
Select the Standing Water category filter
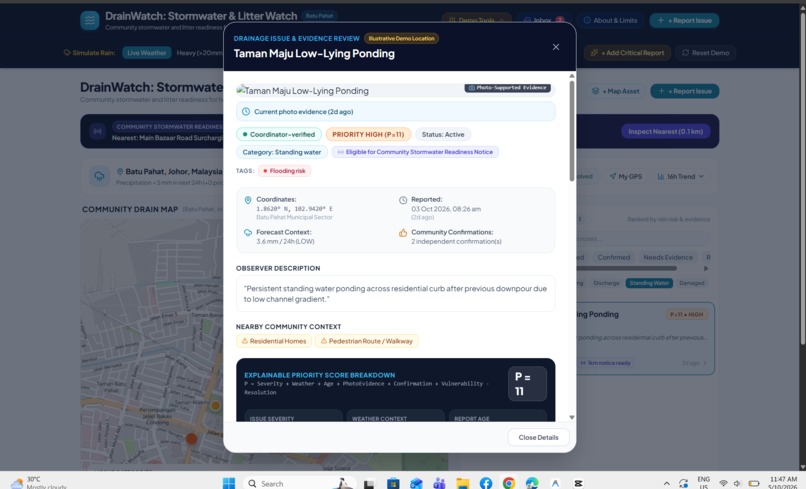point(649,283)
